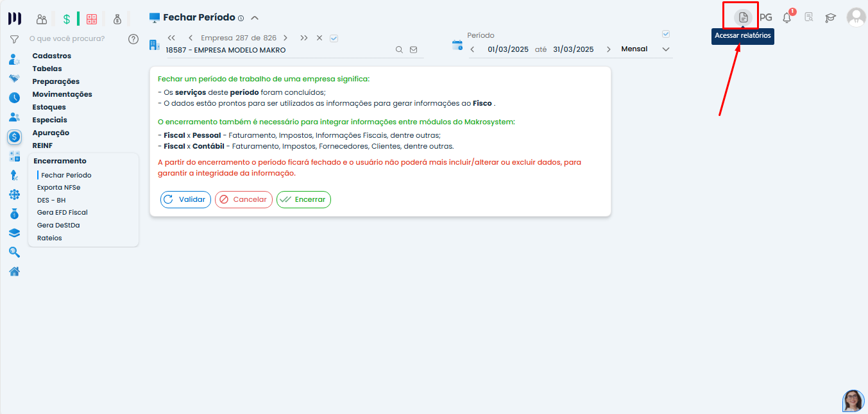The image size is (868, 414).
Task: Open the Acessar relatórios document icon
Action: pos(743,17)
